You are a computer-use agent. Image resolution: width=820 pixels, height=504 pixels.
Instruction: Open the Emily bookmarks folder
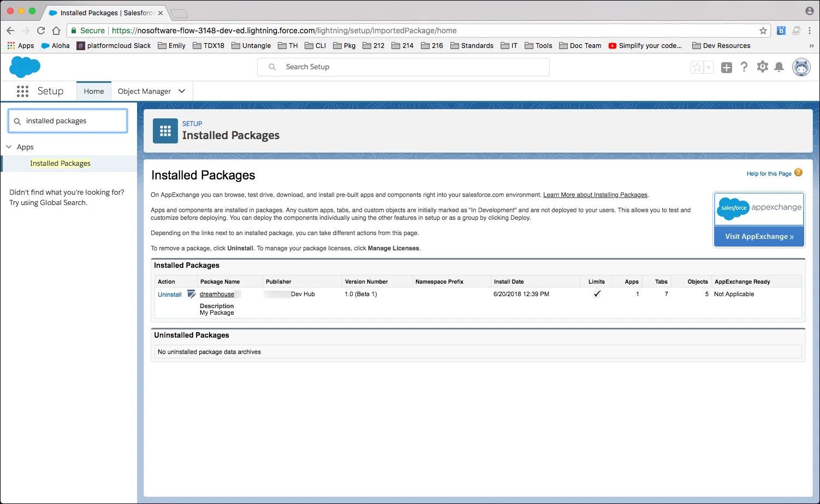click(171, 46)
